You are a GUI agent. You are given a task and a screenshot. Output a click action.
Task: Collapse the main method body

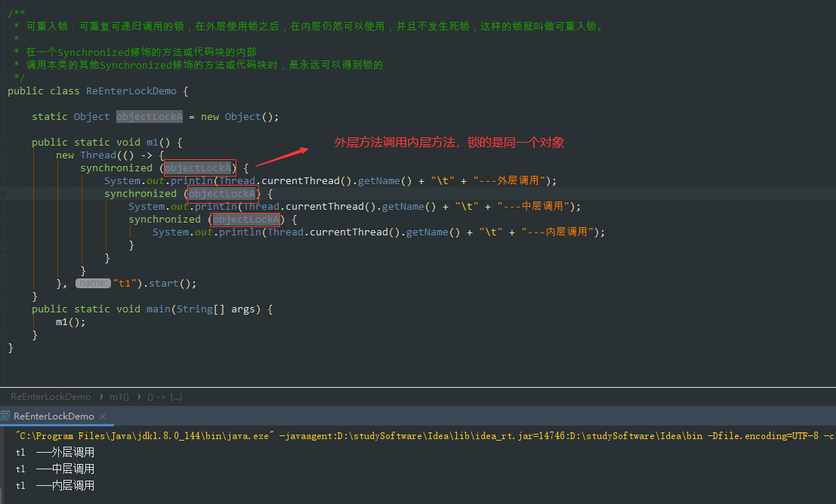click(x=3, y=309)
